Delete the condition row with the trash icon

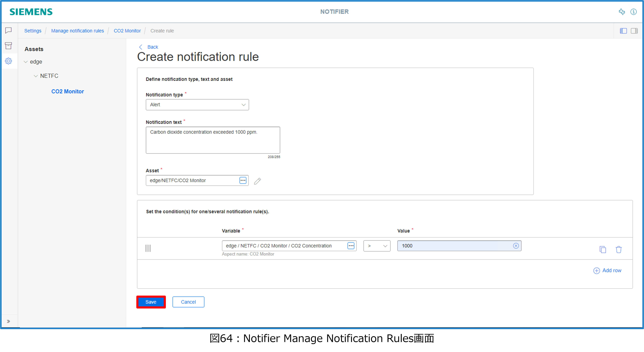pos(619,249)
